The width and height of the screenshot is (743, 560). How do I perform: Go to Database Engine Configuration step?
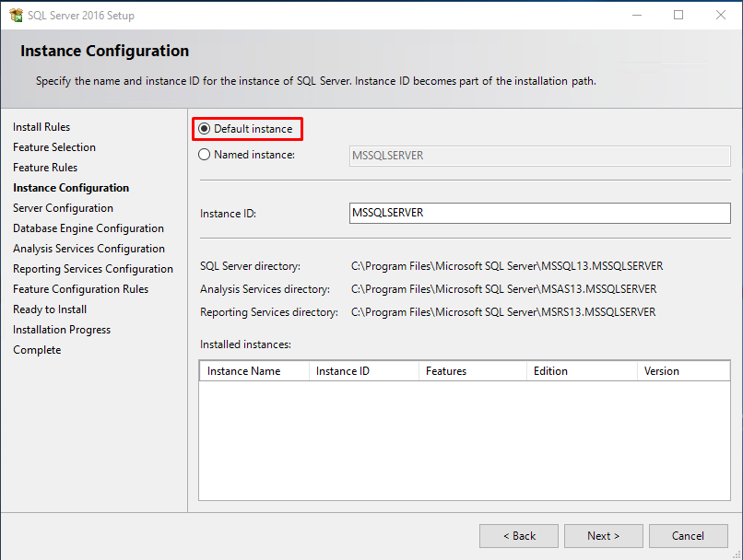(x=88, y=228)
